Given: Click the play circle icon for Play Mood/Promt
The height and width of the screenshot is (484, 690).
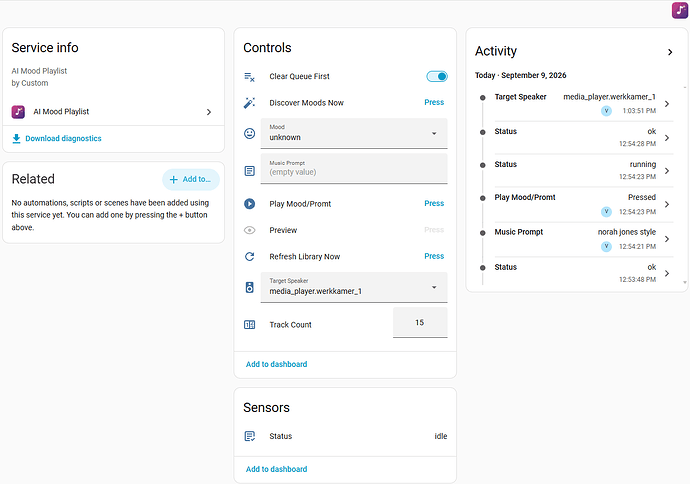Looking at the screenshot, I should (250, 204).
